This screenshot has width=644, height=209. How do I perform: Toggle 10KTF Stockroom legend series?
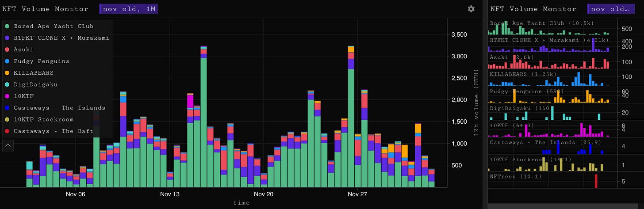[39, 119]
